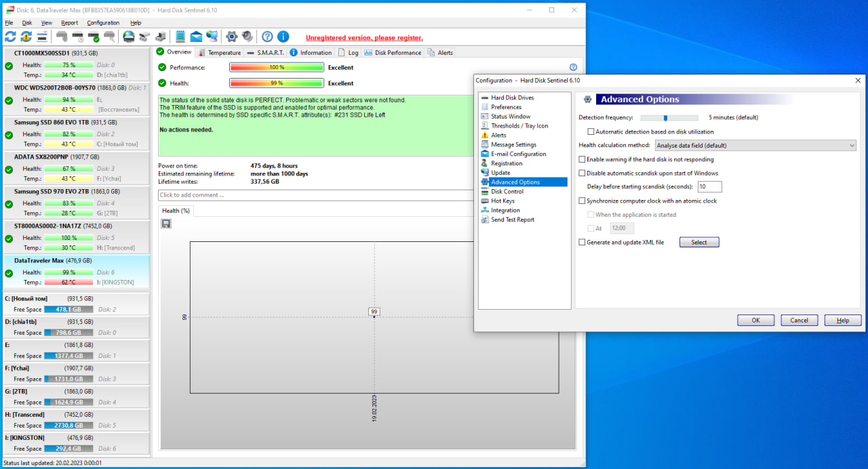This screenshot has width=868, height=469.
Task: Click the refresh icon with warning sign
Action: [26, 37]
